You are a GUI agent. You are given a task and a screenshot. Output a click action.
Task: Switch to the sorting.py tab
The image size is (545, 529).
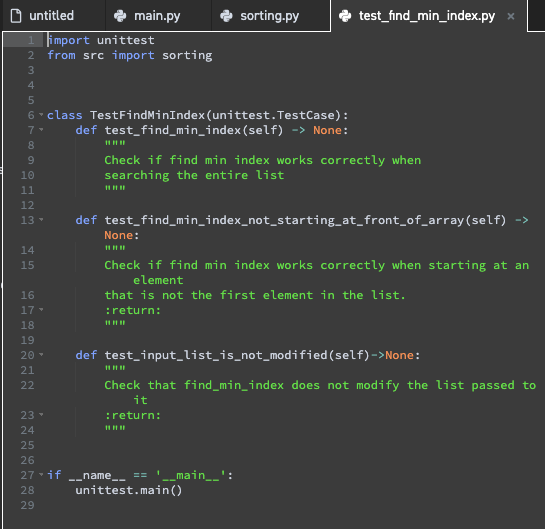[270, 16]
